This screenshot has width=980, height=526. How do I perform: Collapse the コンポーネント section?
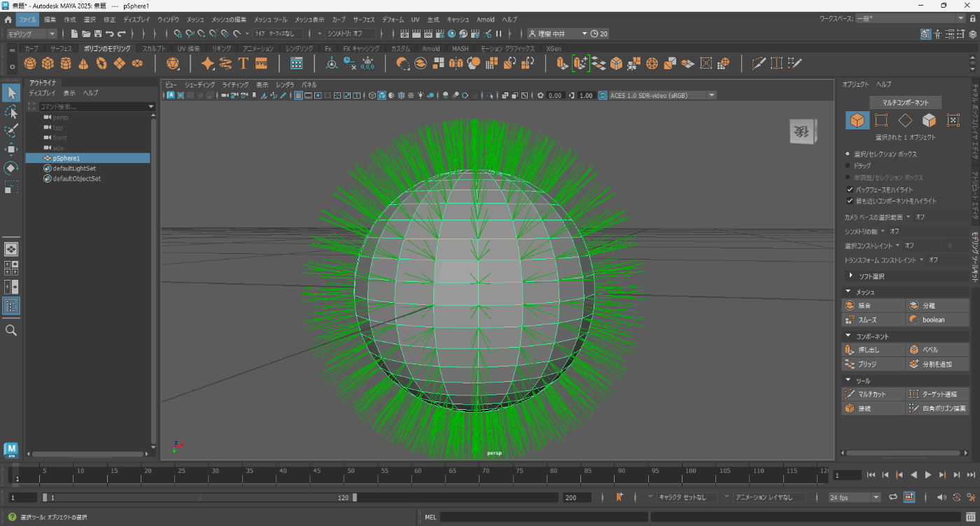pos(848,336)
